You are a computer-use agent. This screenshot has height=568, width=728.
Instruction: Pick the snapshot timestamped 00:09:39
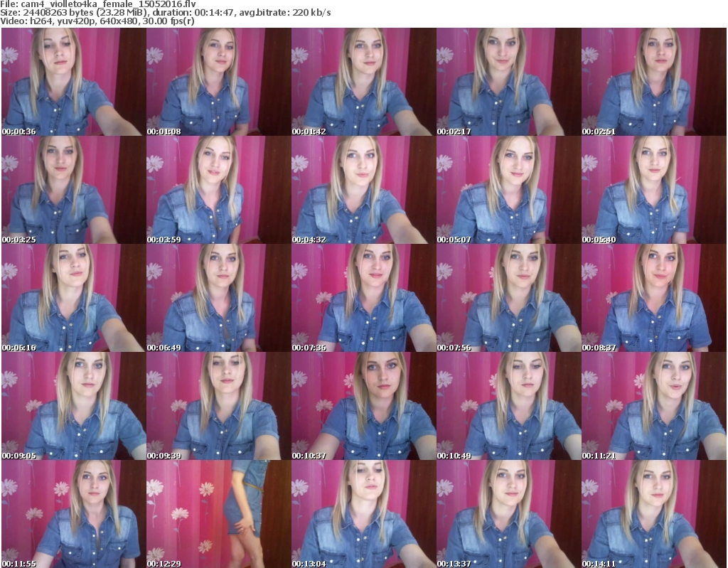[x=219, y=406]
